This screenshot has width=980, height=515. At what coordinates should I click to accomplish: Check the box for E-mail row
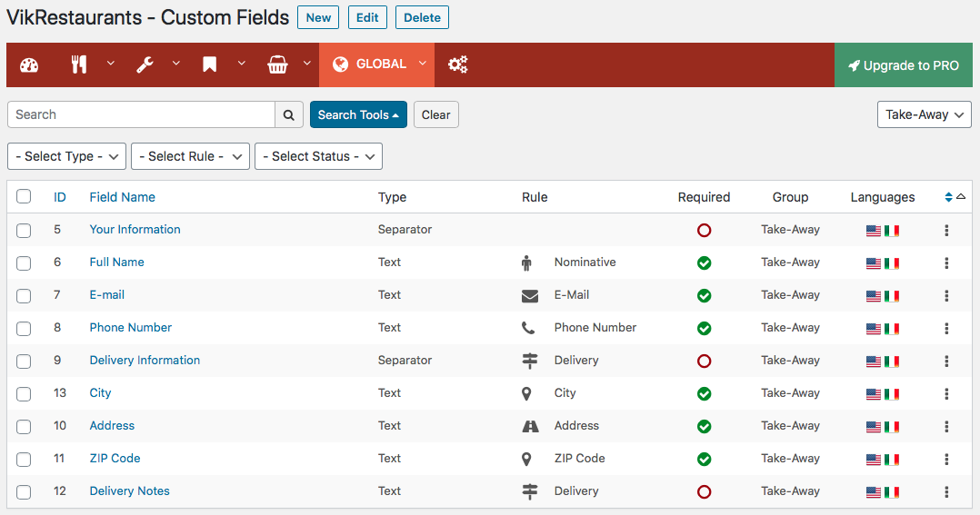(x=24, y=295)
